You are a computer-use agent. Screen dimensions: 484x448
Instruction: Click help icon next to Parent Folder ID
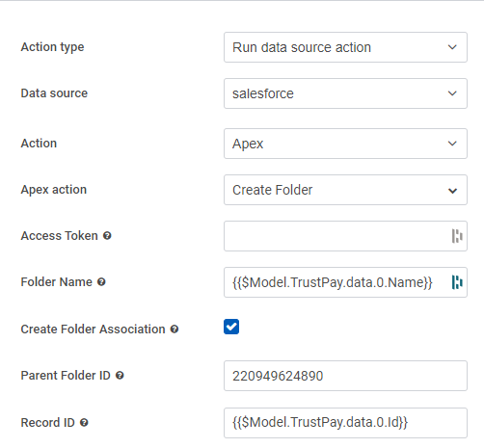tap(120, 376)
